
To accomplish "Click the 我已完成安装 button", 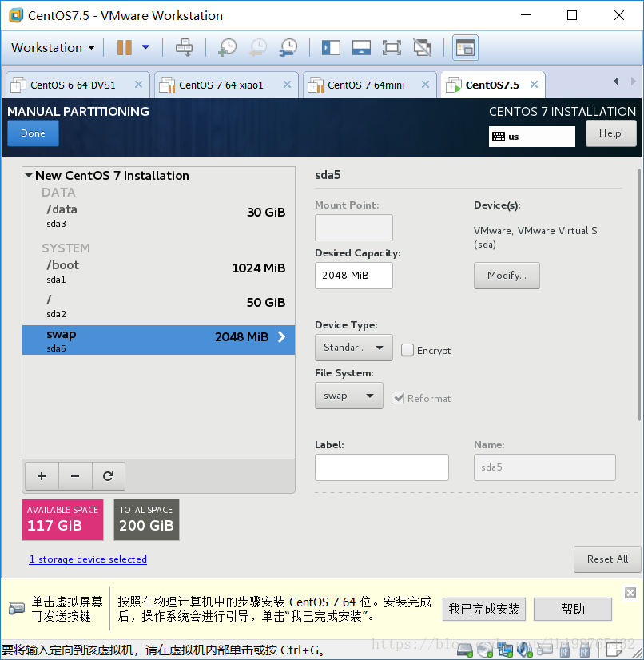I will (484, 609).
